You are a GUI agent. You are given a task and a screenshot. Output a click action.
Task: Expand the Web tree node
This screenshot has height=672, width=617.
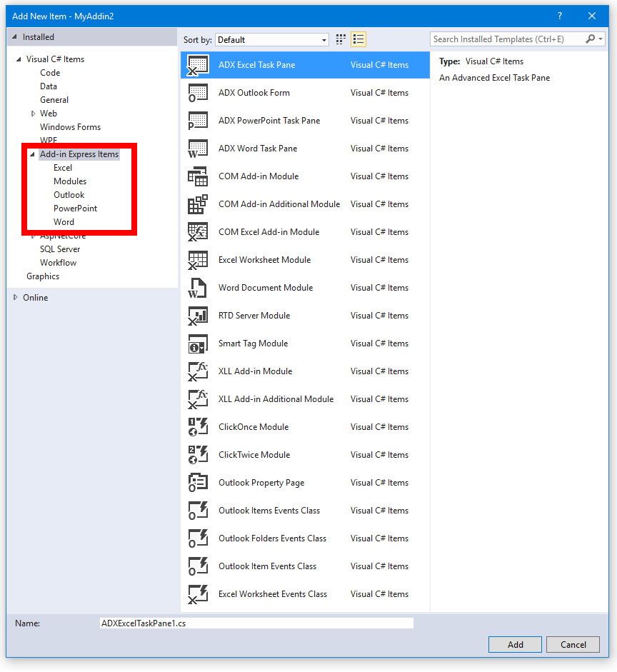[33, 114]
